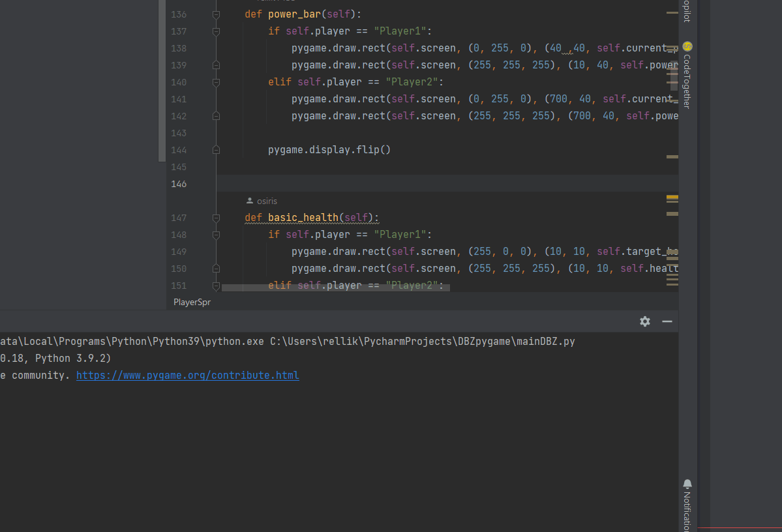Screen dimensions: 782x532
Task: Click the PlayerSpr breadcrumb
Action: (x=192, y=302)
